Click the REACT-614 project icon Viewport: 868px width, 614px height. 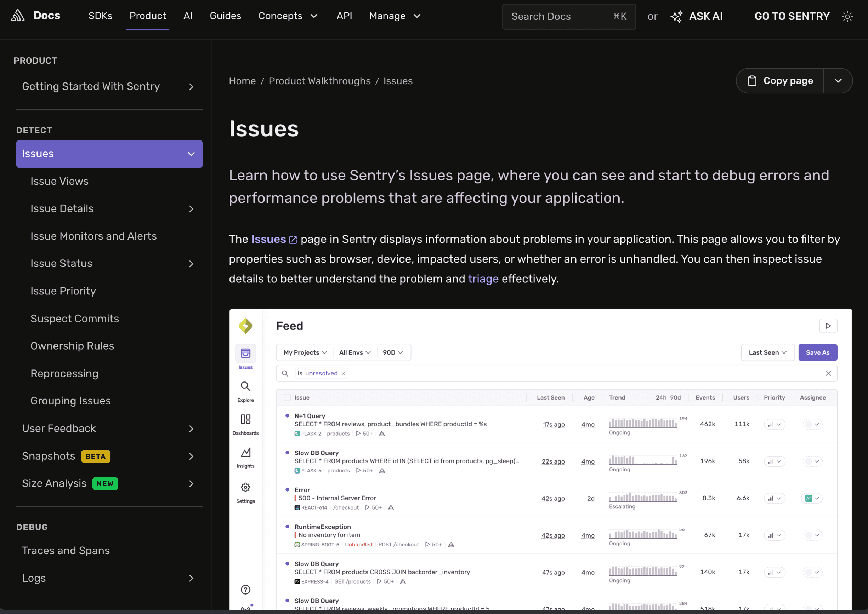click(297, 508)
